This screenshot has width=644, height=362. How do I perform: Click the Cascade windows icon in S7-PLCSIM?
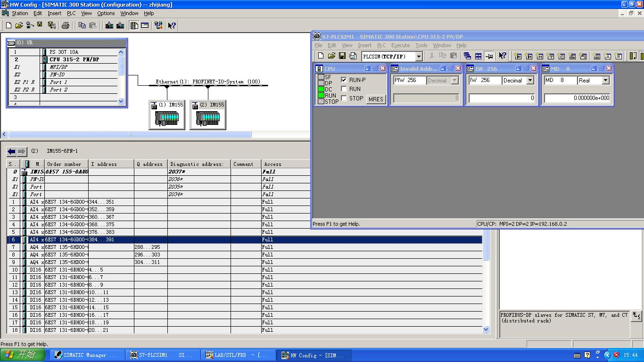[x=467, y=56]
